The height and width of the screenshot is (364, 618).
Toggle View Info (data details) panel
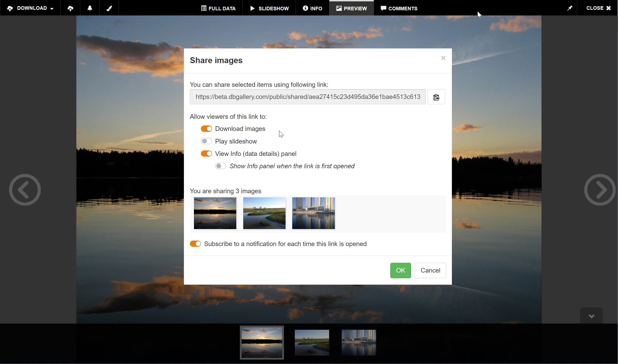(x=206, y=154)
